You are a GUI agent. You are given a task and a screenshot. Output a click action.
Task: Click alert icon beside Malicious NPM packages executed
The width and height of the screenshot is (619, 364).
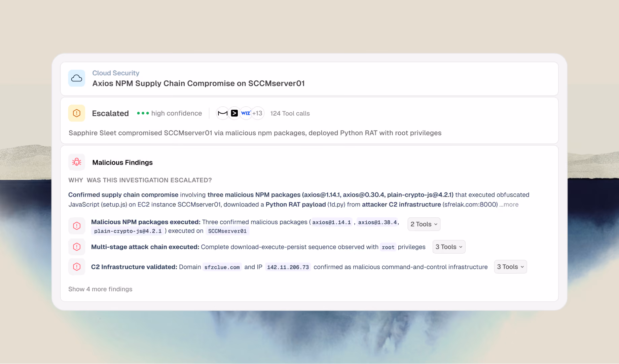click(x=77, y=226)
